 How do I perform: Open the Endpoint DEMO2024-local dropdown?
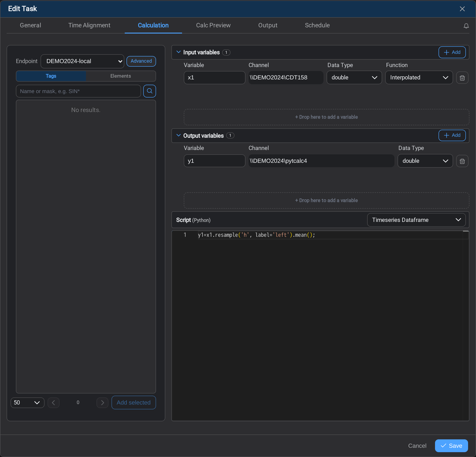click(x=82, y=61)
